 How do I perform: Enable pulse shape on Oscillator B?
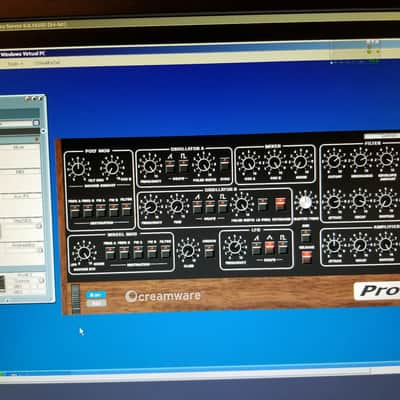223,207
